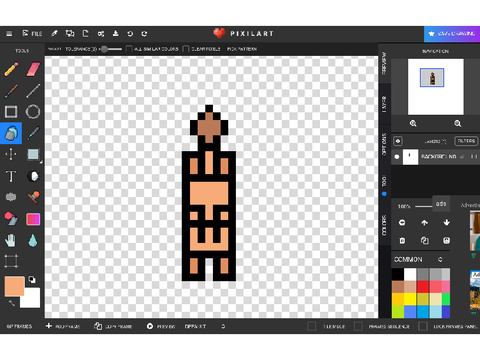Select the Lighten/Darken tool

click(33, 176)
